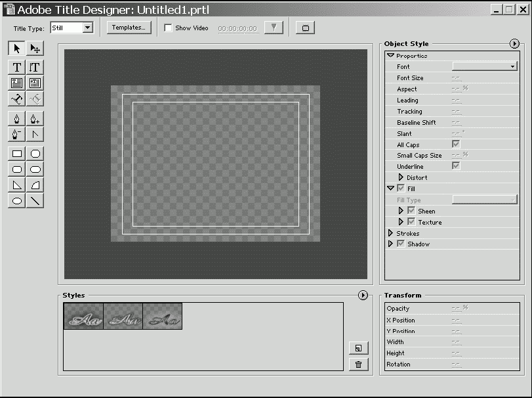Pick the Line tool
Screen dimensions: 532x398
[x=35, y=201]
